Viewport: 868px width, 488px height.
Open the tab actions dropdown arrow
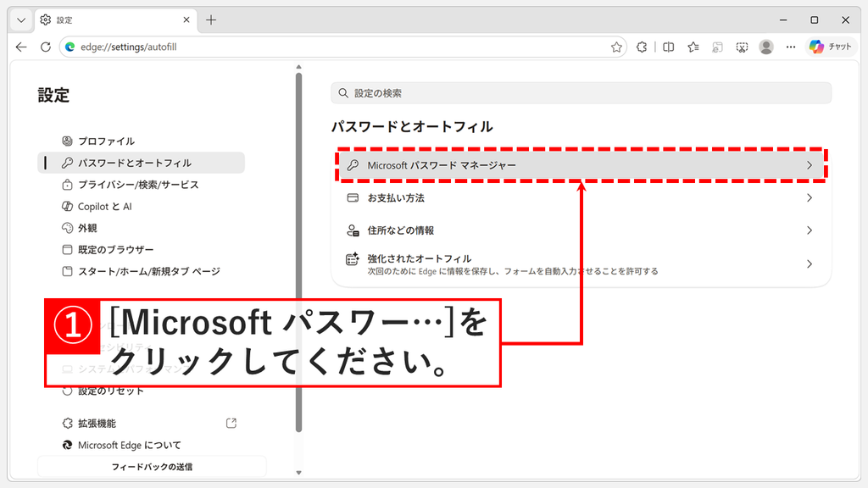click(21, 20)
